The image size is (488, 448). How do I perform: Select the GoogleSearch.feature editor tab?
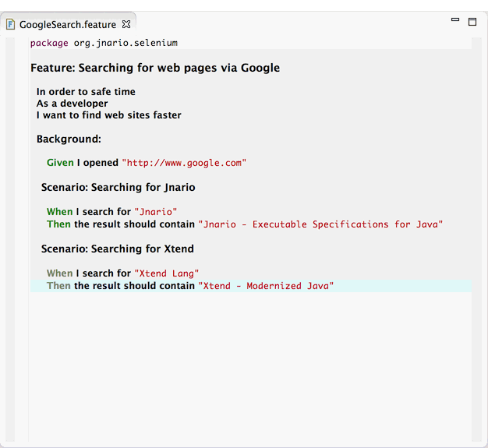pyautogui.click(x=68, y=24)
